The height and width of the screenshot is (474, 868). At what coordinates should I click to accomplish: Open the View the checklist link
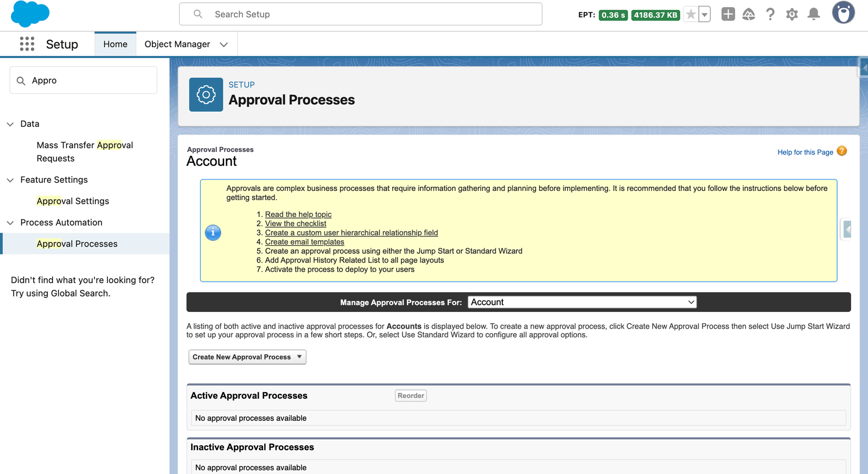[x=296, y=224]
